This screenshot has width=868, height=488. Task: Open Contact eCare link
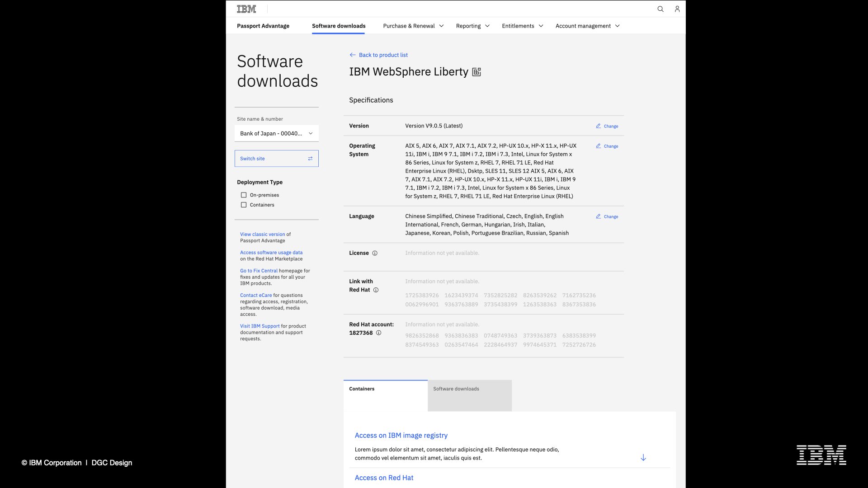coord(256,295)
